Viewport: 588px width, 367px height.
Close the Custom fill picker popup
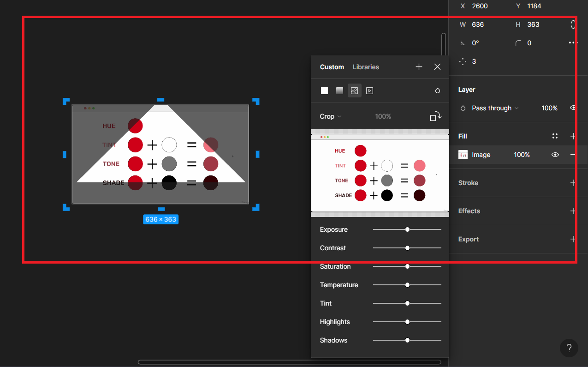438,67
